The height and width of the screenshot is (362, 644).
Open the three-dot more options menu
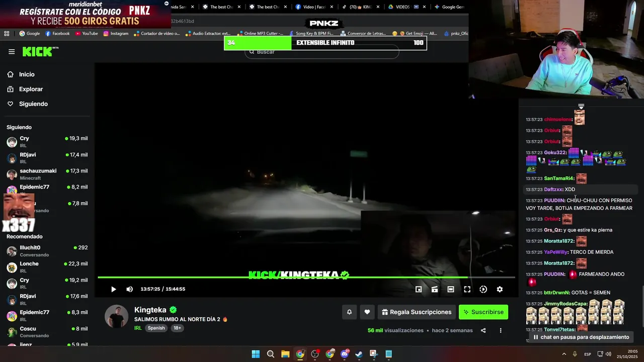(x=500, y=330)
